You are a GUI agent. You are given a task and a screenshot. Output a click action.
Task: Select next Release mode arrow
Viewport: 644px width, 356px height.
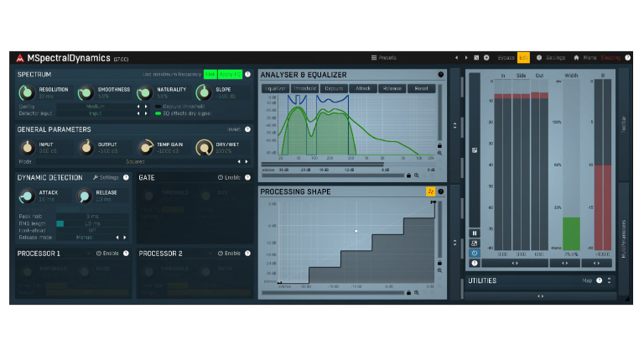(x=125, y=238)
